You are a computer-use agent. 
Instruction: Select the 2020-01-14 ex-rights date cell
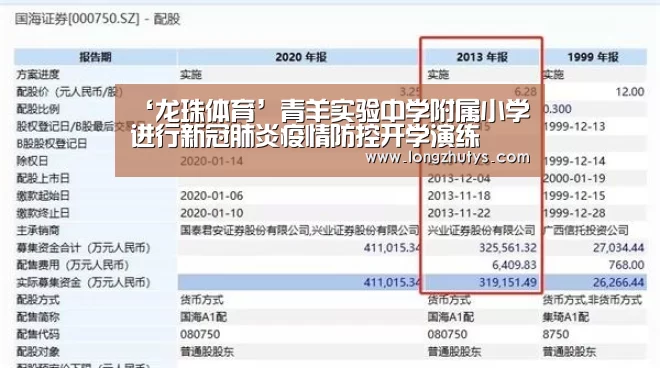pyautogui.click(x=212, y=161)
